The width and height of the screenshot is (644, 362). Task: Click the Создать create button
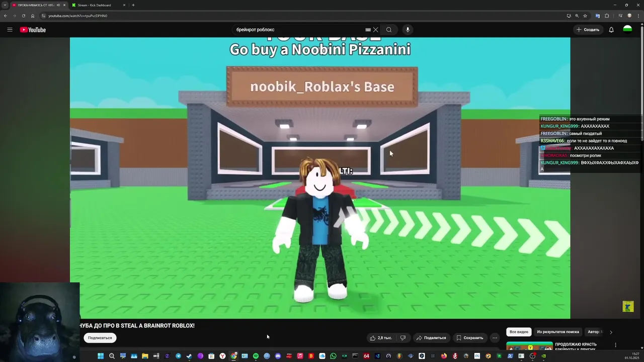coord(588,30)
